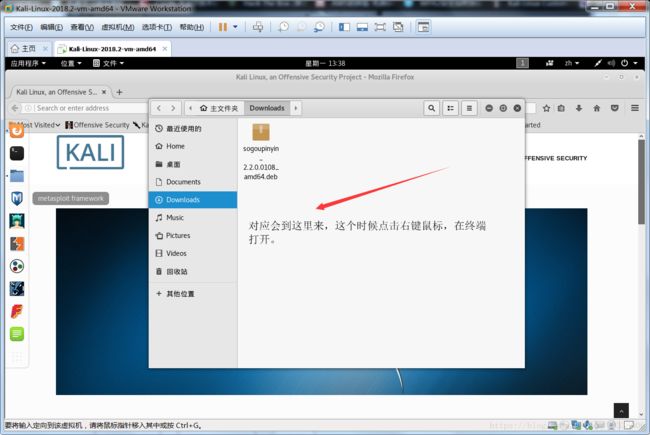This screenshot has width=650, height=435.
Task: Click the clock showing 星期一 13:38
Action: pos(325,63)
